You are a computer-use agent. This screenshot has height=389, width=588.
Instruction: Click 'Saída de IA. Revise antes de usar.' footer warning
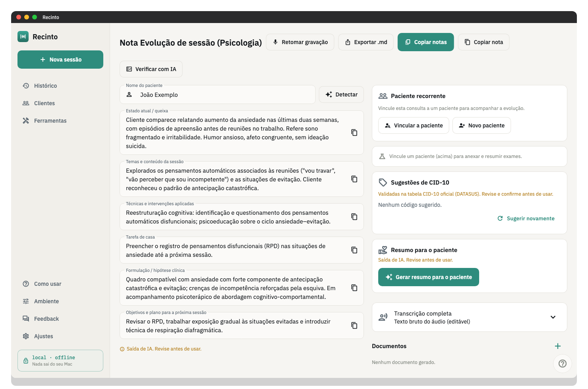[164, 349]
